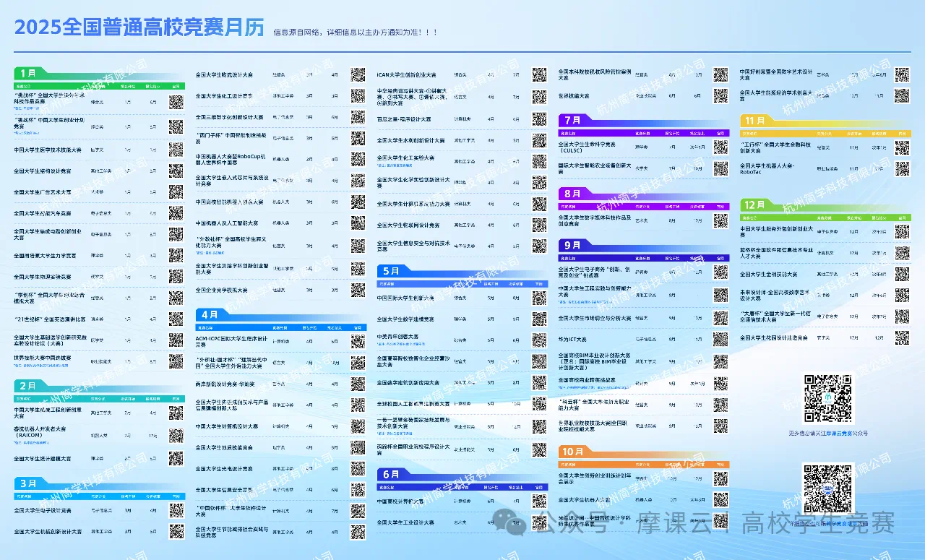Image resolution: width=925 pixels, height=560 pixels.
Task: Select the purple 7月 month header
Action: [x=572, y=120]
